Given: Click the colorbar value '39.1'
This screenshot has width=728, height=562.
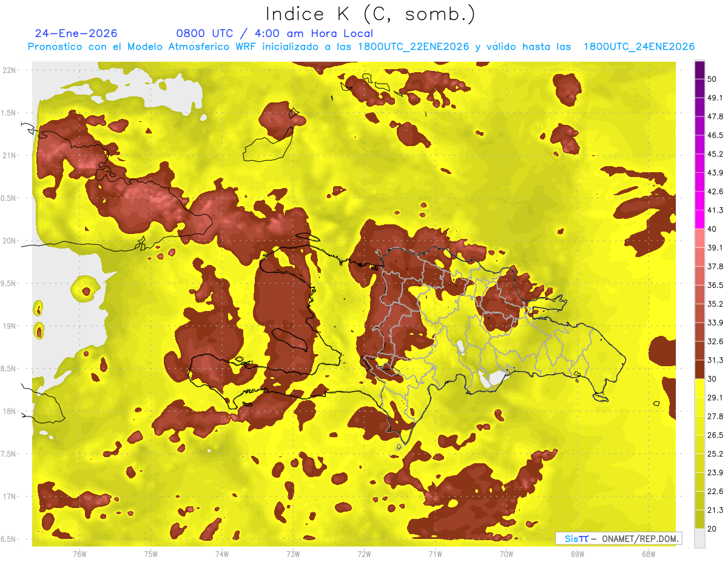Looking at the screenshot, I should (x=715, y=248).
